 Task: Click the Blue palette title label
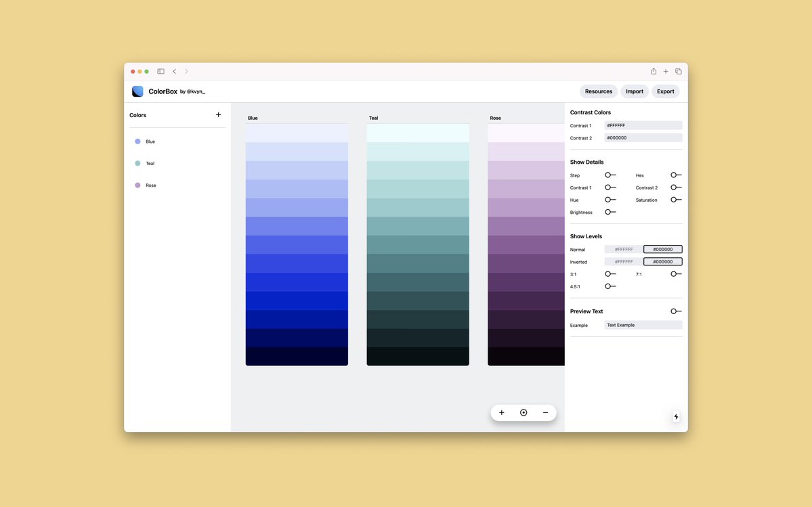(x=253, y=118)
